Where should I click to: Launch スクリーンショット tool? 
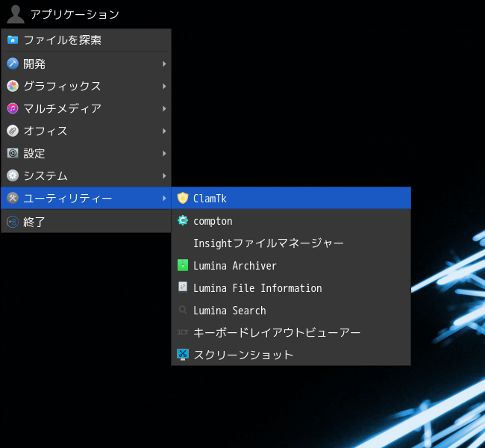click(291, 355)
